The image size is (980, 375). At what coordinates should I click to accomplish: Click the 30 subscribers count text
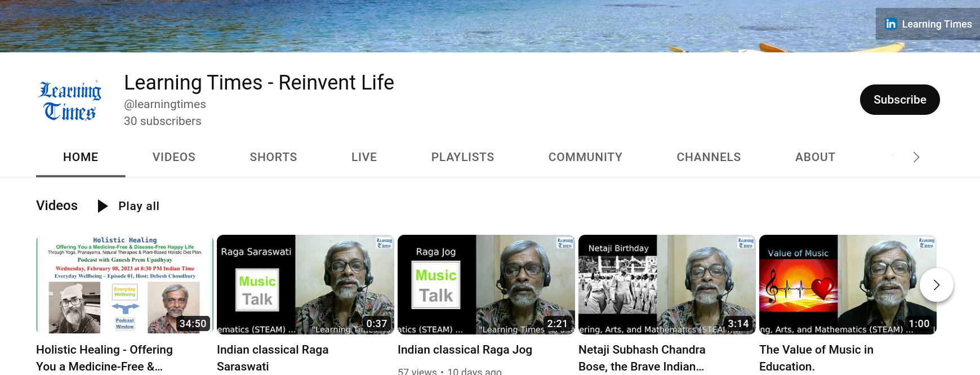coord(162,121)
